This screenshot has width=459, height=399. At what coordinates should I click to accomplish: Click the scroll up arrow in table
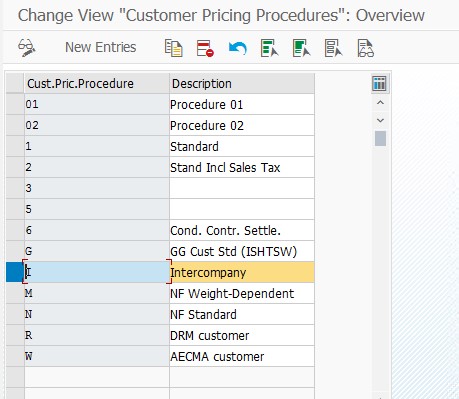point(380,103)
